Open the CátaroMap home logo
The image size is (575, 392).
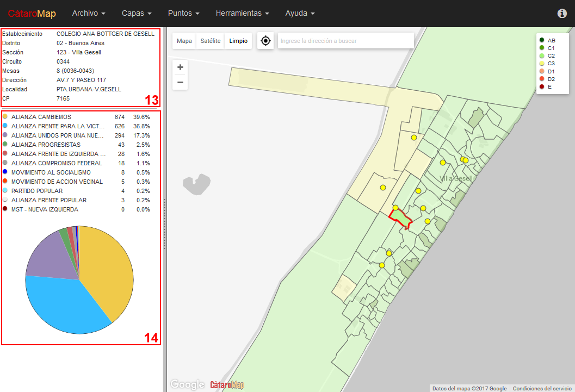(32, 14)
